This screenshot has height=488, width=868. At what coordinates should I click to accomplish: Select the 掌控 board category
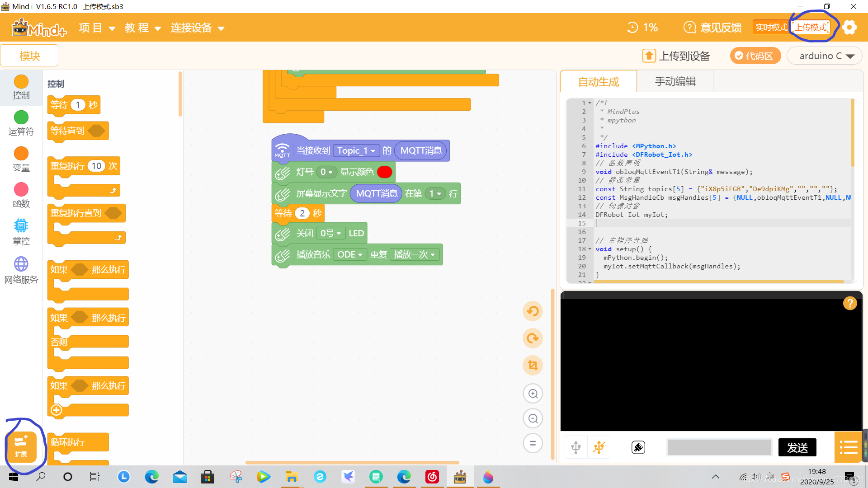pyautogui.click(x=21, y=232)
